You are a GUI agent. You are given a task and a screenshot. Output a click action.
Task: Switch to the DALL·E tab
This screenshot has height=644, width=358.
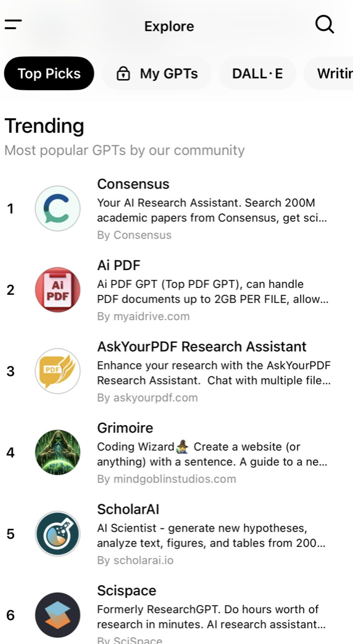[x=257, y=74]
